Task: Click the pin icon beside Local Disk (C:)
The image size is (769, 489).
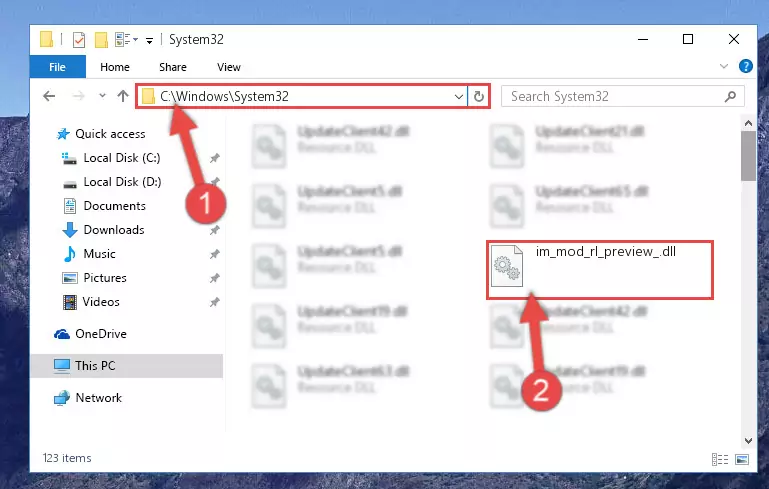Action: coord(214,158)
